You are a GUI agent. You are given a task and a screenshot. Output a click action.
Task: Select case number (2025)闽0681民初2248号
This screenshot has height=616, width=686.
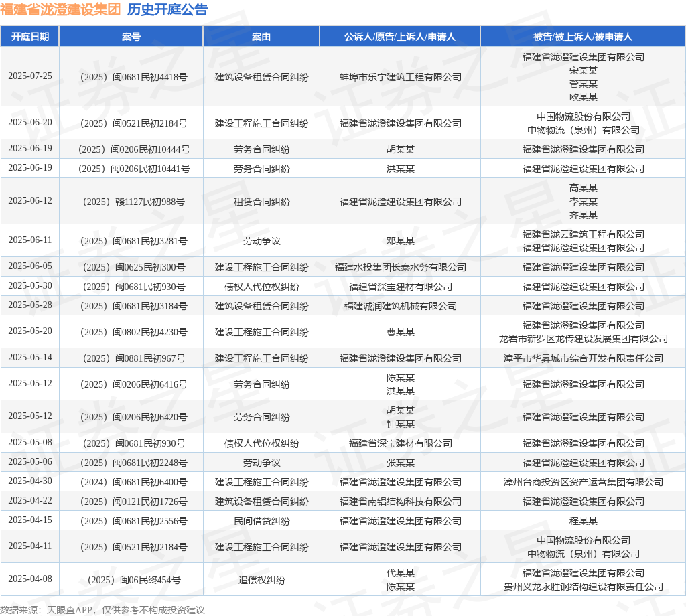coord(133,463)
